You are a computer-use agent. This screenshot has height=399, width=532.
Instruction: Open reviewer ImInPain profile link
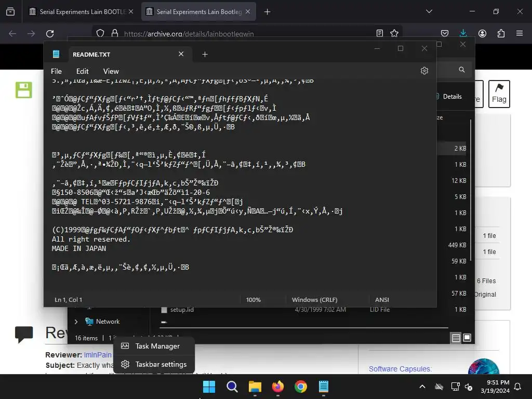98,354
